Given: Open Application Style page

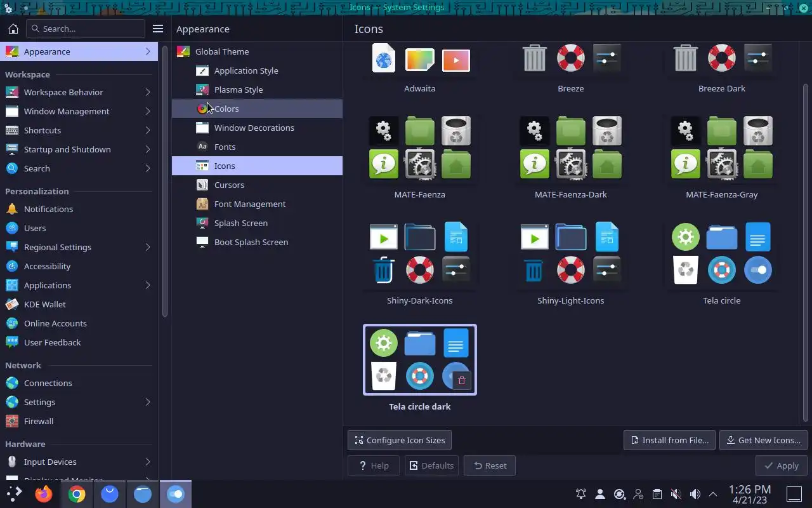Looking at the screenshot, I should 257,70.
